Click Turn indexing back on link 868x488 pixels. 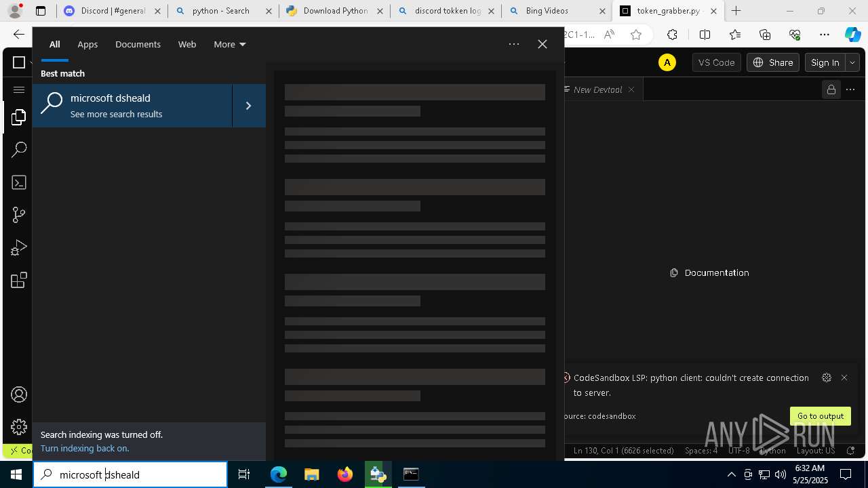coord(85,448)
